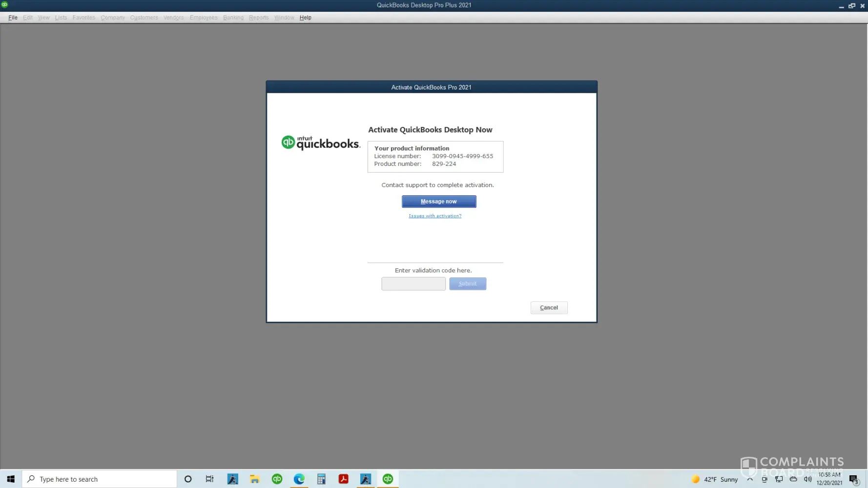Minimize the QuickBooks Desktop window
868x488 pixels.
pyautogui.click(x=841, y=6)
